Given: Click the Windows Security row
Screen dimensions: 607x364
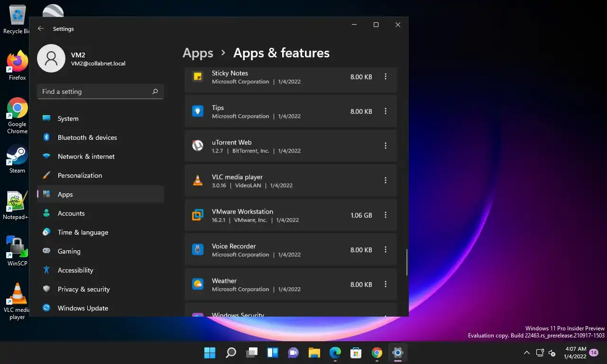Looking at the screenshot, I should pyautogui.click(x=291, y=310).
